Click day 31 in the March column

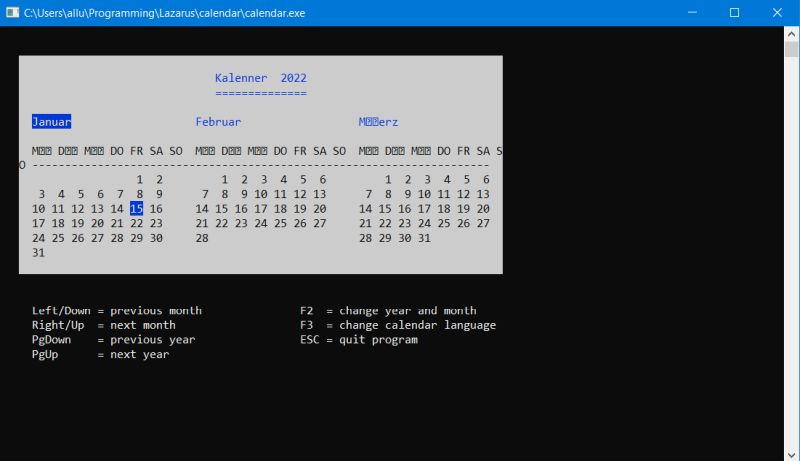click(424, 238)
